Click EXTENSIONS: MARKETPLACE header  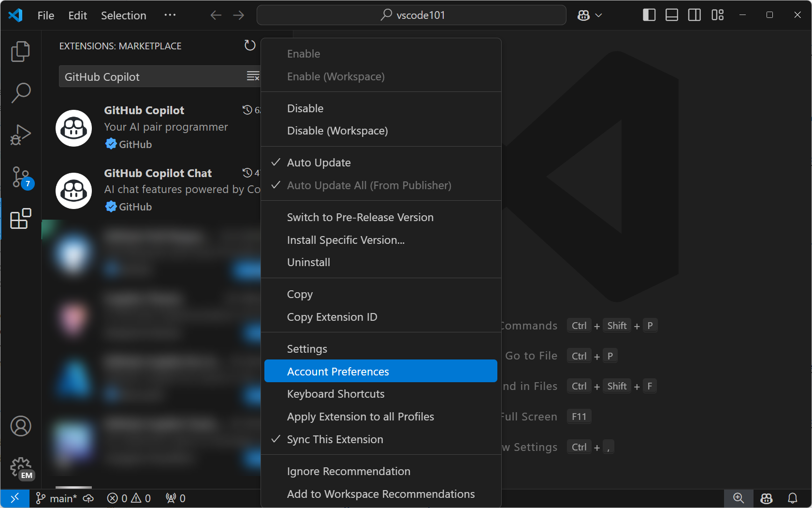120,46
